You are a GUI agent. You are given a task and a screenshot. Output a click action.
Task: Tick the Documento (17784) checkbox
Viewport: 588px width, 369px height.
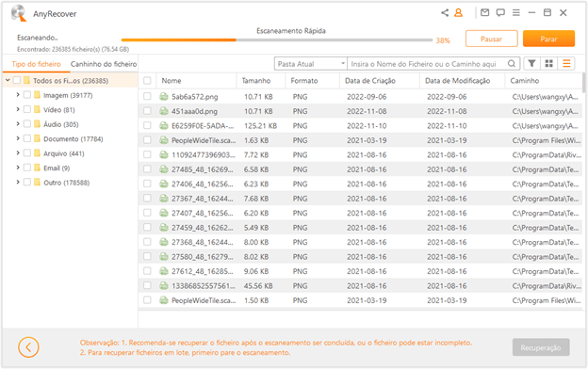27,138
